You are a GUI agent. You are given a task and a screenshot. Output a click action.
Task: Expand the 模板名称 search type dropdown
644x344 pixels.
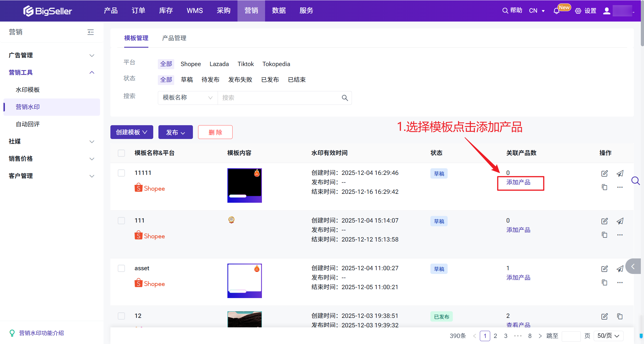[x=187, y=98]
